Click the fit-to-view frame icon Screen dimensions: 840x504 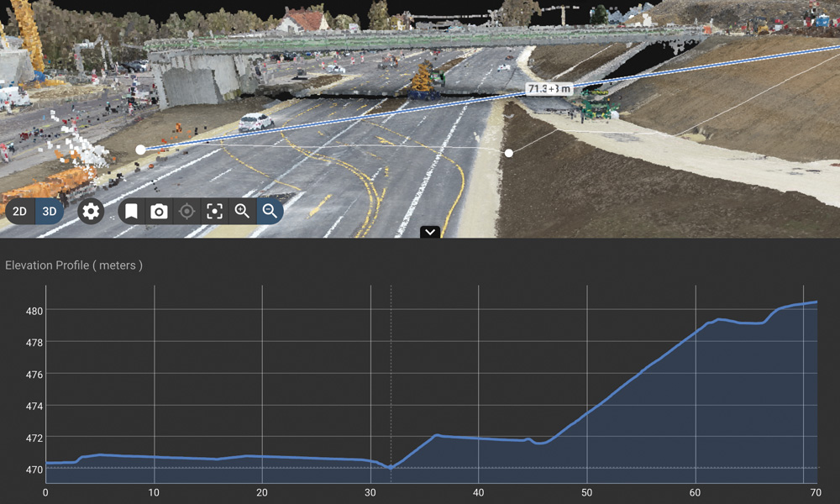click(x=214, y=212)
